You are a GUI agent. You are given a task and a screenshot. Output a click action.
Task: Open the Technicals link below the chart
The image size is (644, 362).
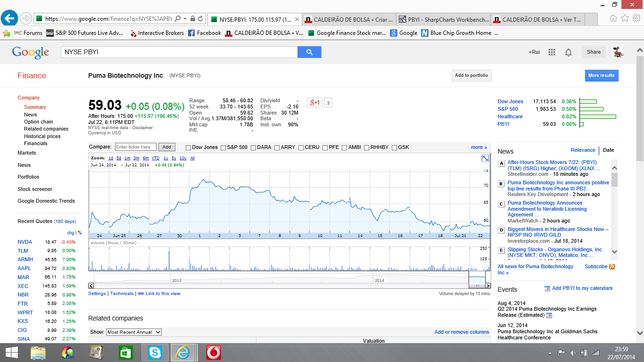[122, 294]
